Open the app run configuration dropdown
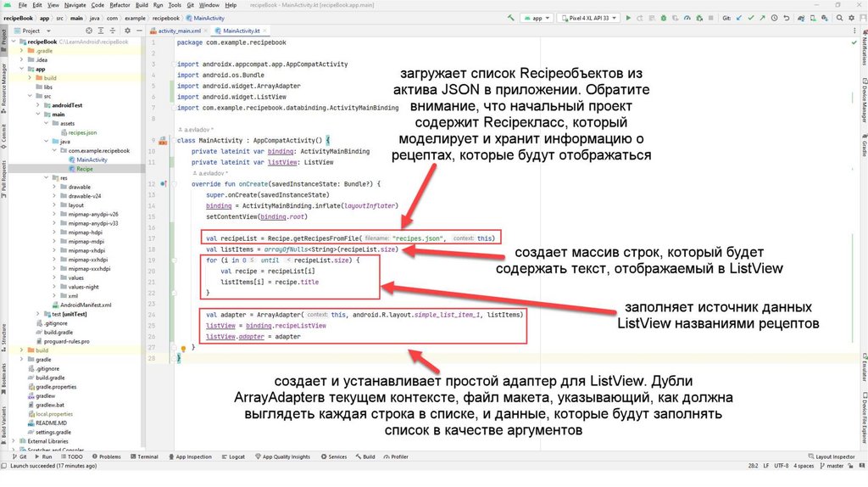This screenshot has height=487, width=868. click(x=537, y=17)
